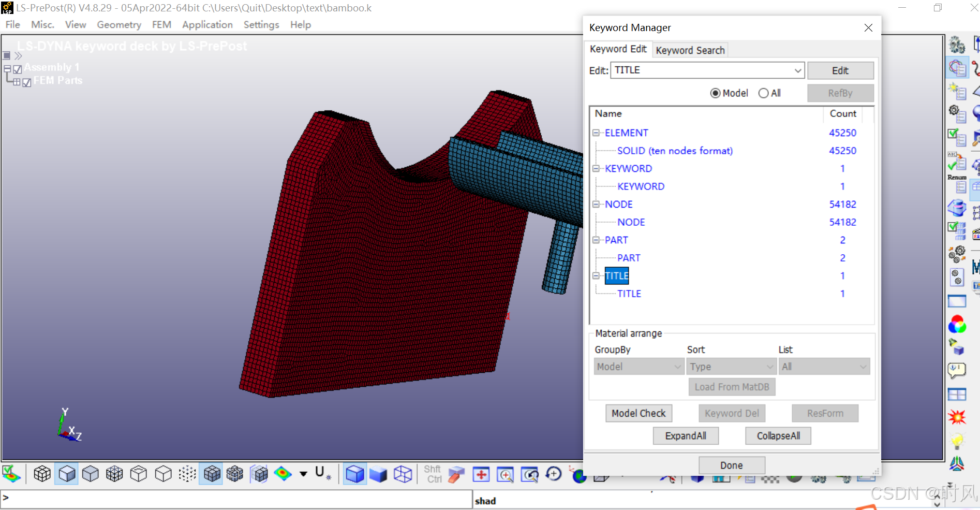980x510 pixels.
Task: Select the Model radio button
Action: tap(716, 93)
